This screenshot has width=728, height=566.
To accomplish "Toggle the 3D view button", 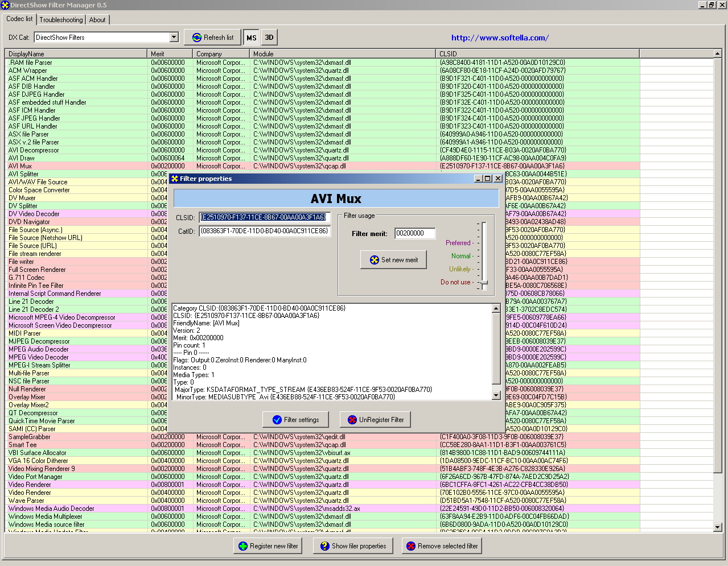I will click(x=269, y=38).
